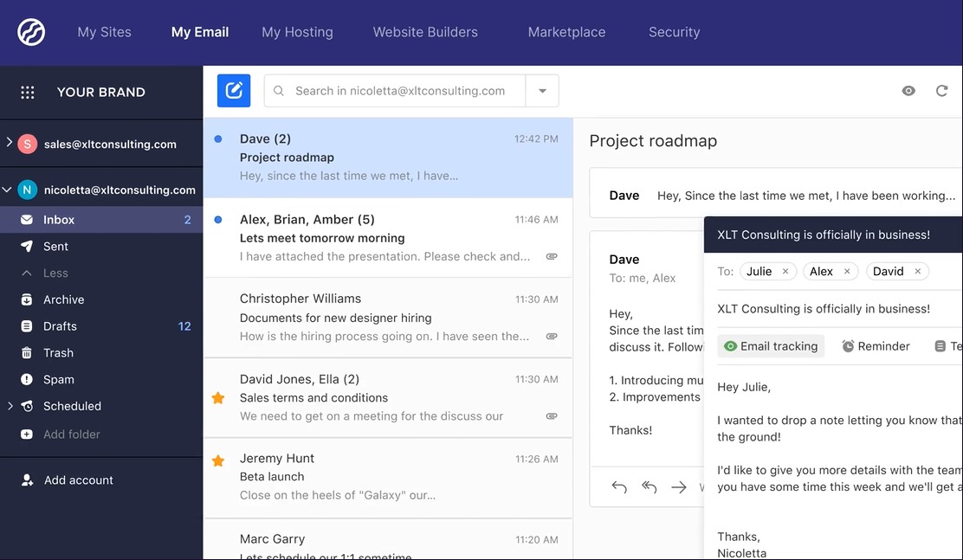This screenshot has width=963, height=560.
Task: Reply using the single back arrow icon
Action: click(x=619, y=487)
